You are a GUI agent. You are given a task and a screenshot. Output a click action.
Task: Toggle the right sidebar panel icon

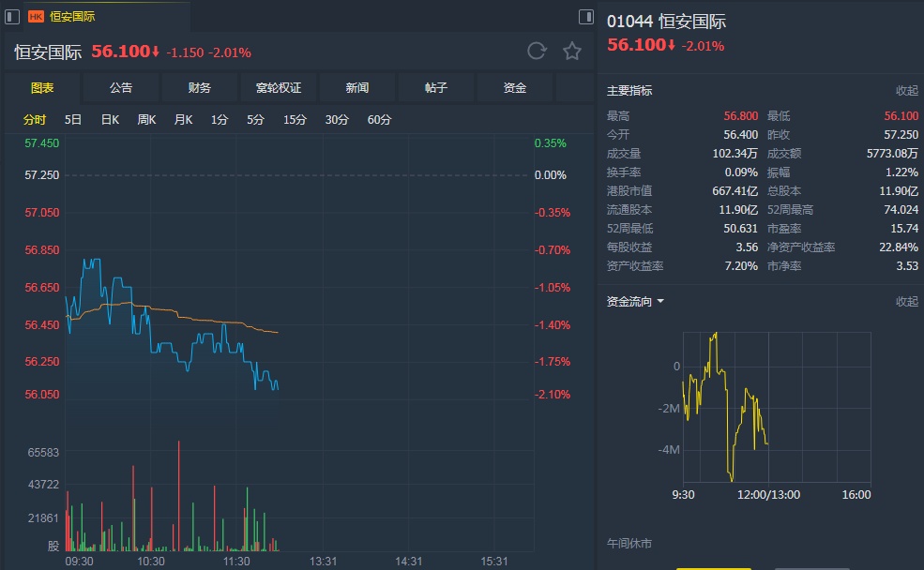[x=586, y=16]
